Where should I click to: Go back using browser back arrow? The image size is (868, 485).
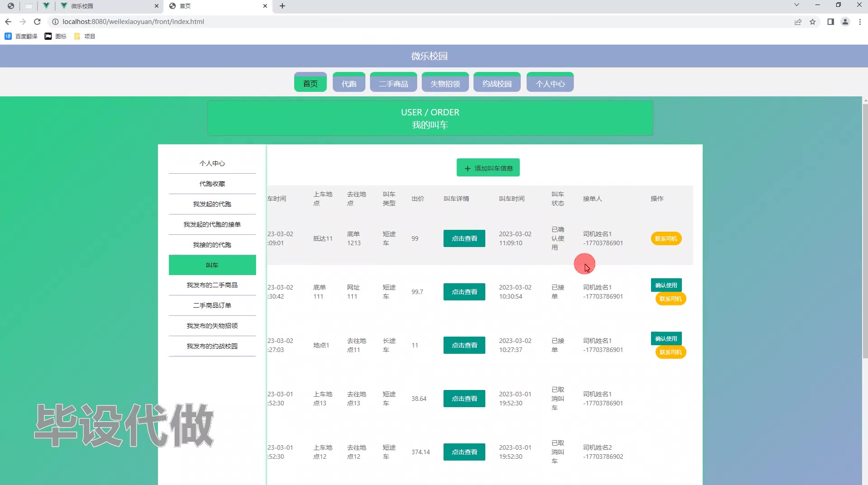pos(8,22)
